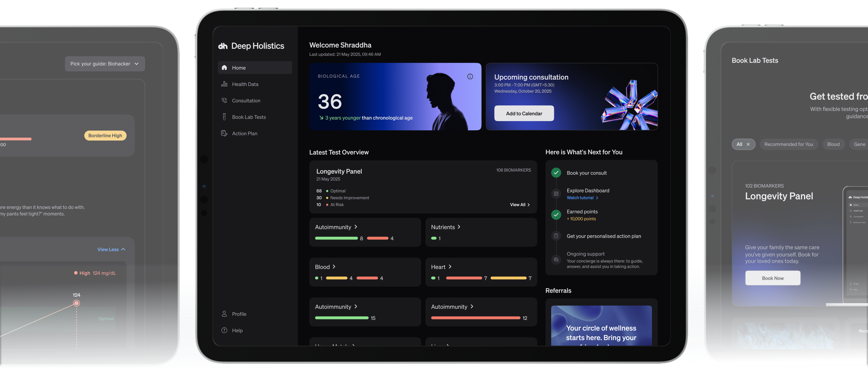
Task: Open Health Data bar chart icon
Action: point(224,84)
